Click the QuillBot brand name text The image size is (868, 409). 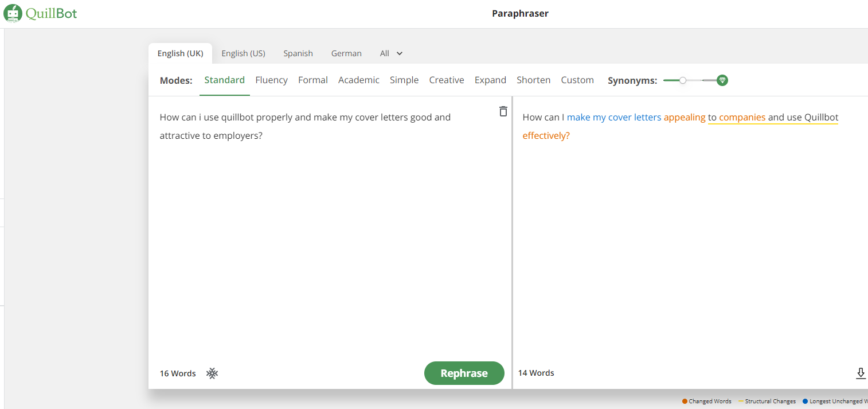tap(52, 13)
